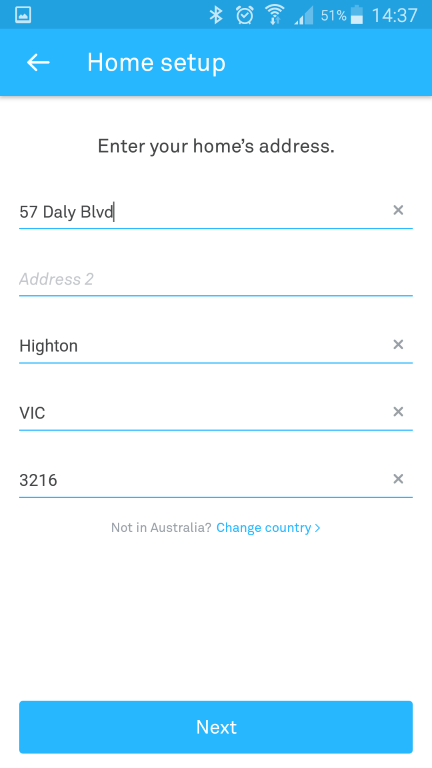Tap the Wi-Fi status icon
The image size is (432, 768).
[275, 15]
